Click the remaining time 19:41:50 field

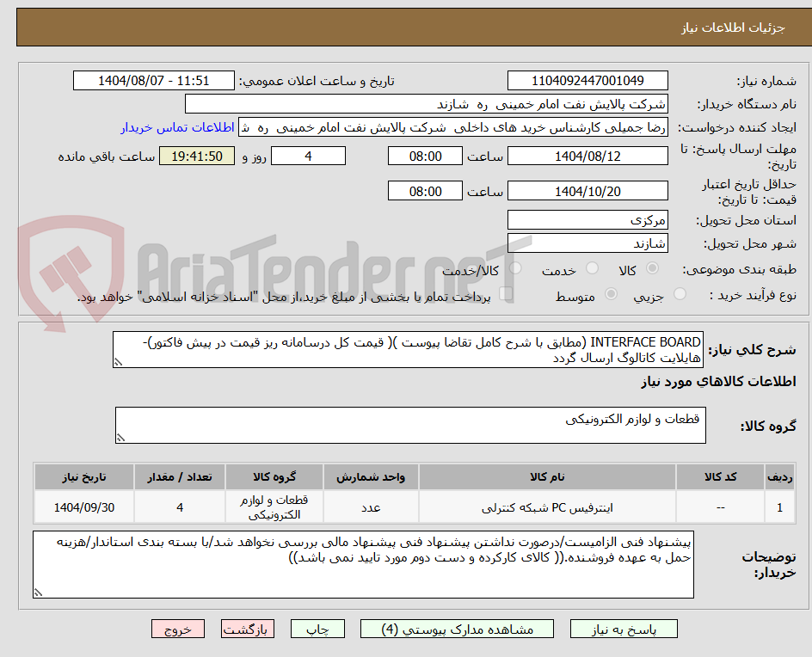tap(196, 156)
